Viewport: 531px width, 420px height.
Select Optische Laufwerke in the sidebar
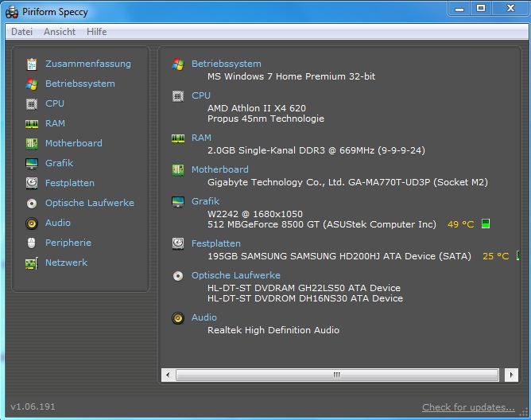[90, 203]
